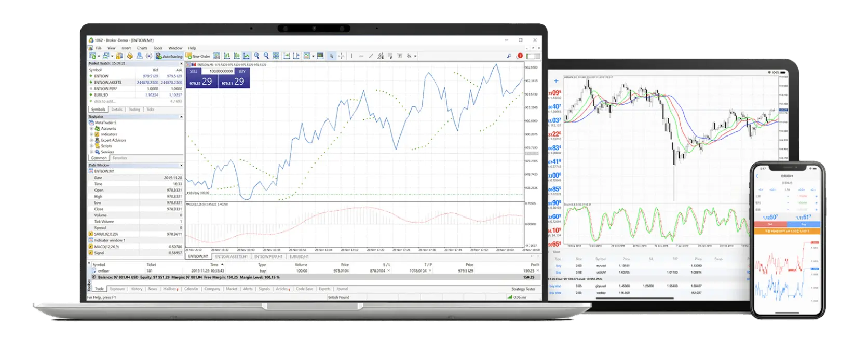Select the horizontal line drawing tool
This screenshot has height=353, width=868.
click(361, 56)
